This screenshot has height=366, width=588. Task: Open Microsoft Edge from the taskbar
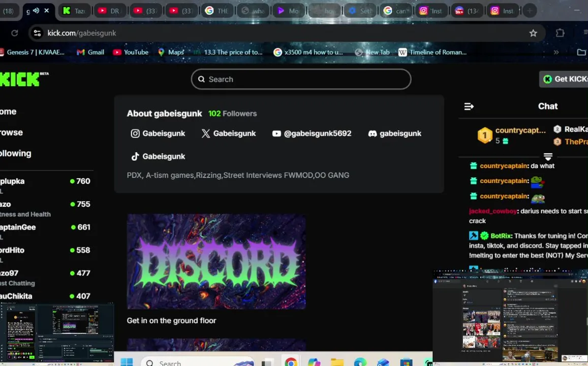[360, 362]
